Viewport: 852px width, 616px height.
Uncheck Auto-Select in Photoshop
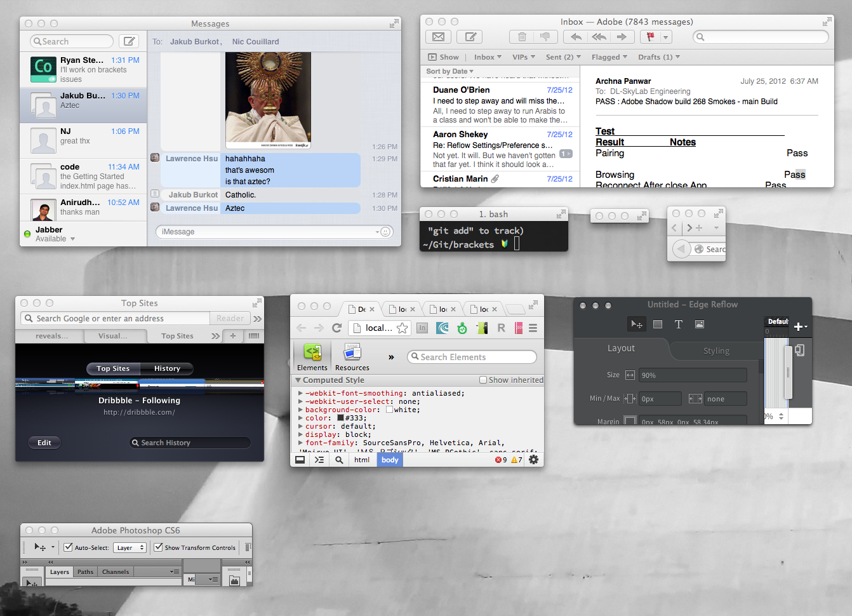pos(69,547)
